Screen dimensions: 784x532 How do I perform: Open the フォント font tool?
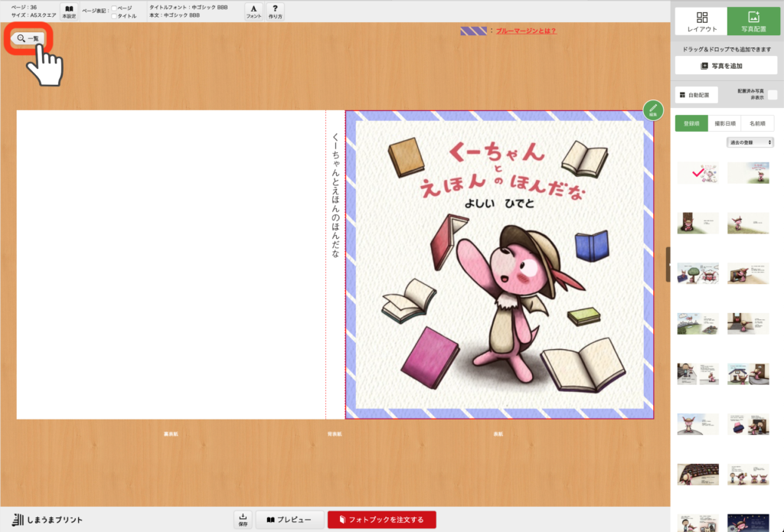[253, 11]
